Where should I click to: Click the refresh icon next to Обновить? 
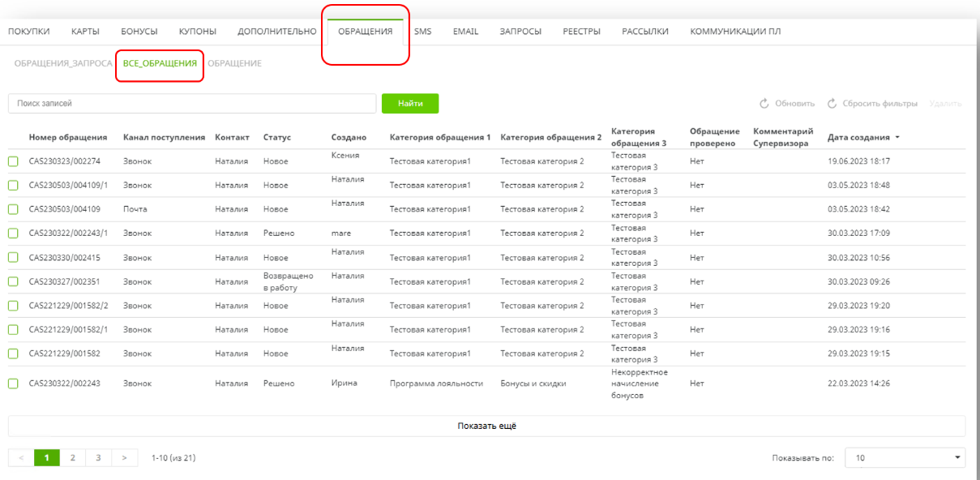[764, 104]
